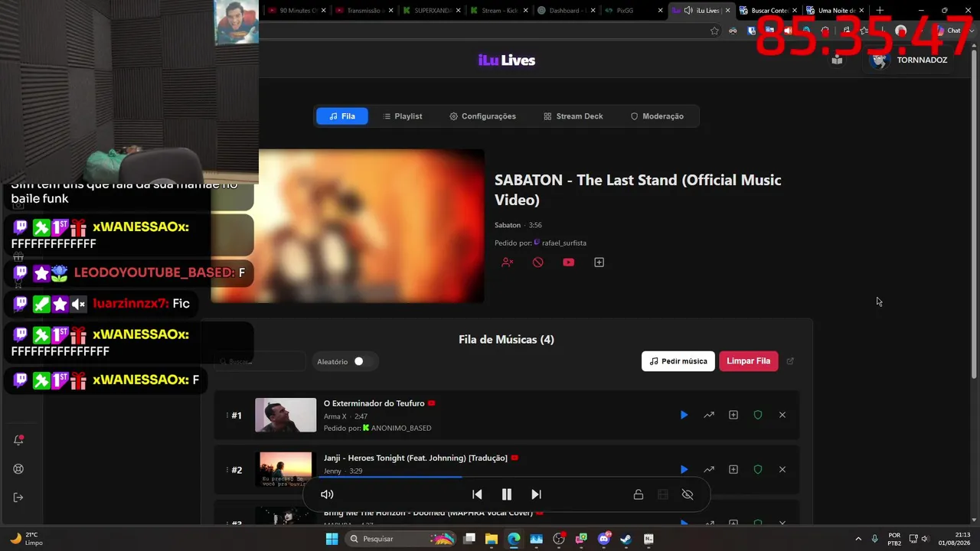Play song #2 Janji - Heroes Tonight now
This screenshot has width=980, height=551.
coord(684,469)
